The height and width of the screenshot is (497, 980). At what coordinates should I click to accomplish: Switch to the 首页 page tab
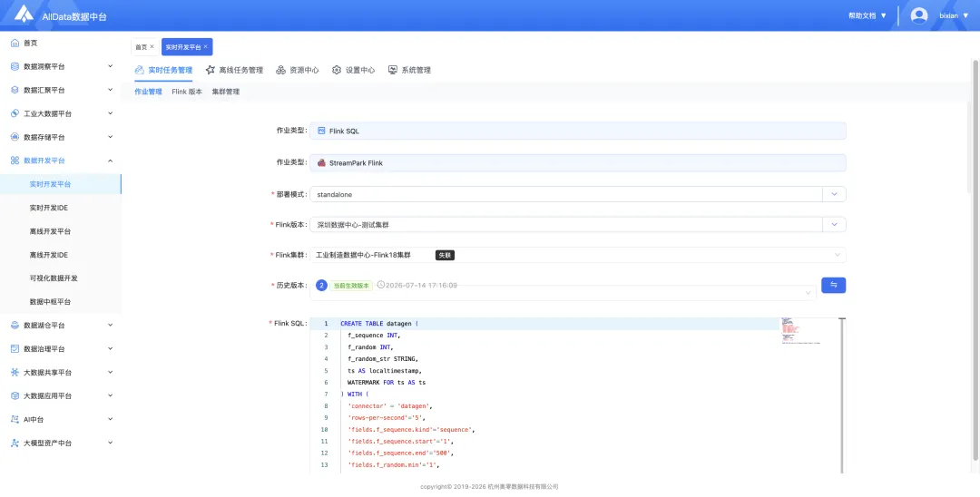click(143, 47)
